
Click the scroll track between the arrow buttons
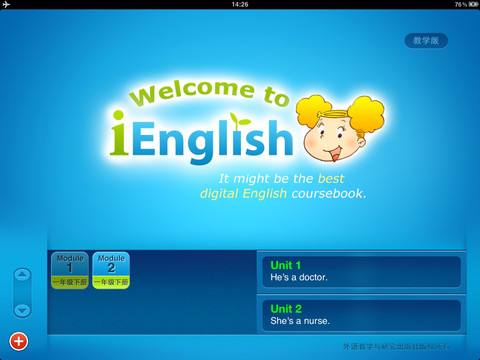click(x=22, y=293)
